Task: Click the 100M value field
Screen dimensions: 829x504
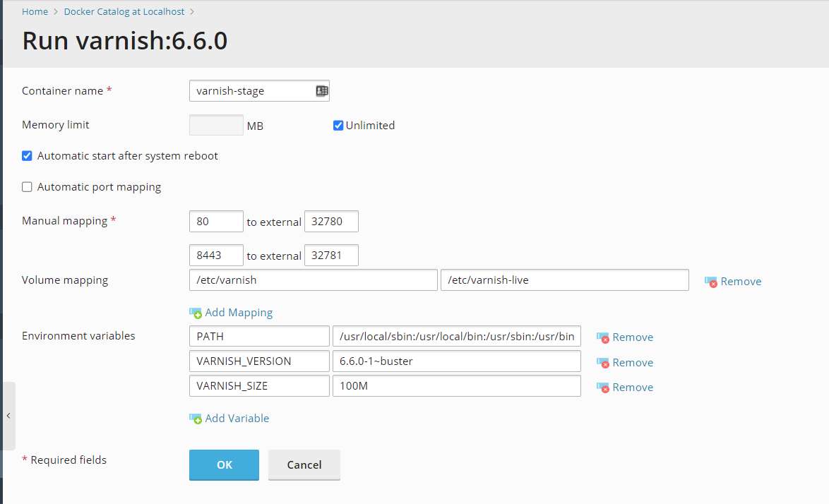Action: [x=457, y=385]
